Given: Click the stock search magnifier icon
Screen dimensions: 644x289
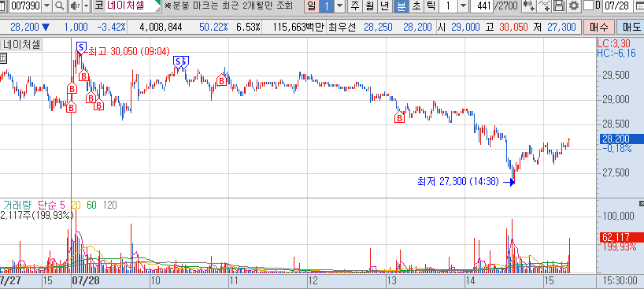Looking at the screenshot, I should 60,6.
